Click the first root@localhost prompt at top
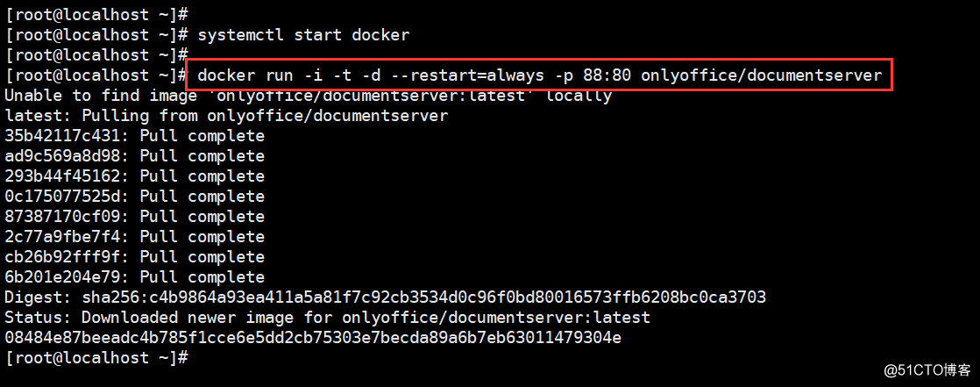This screenshot has height=387, width=980. click(96, 15)
